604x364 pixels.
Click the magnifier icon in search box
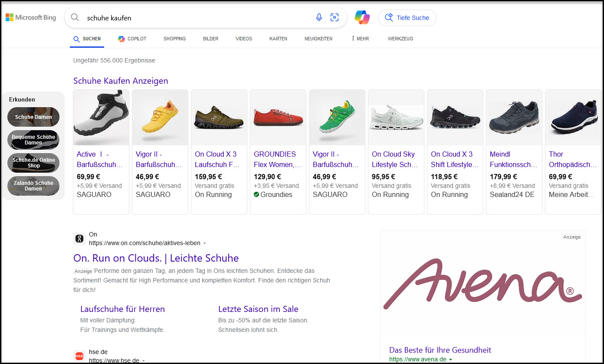[75, 17]
